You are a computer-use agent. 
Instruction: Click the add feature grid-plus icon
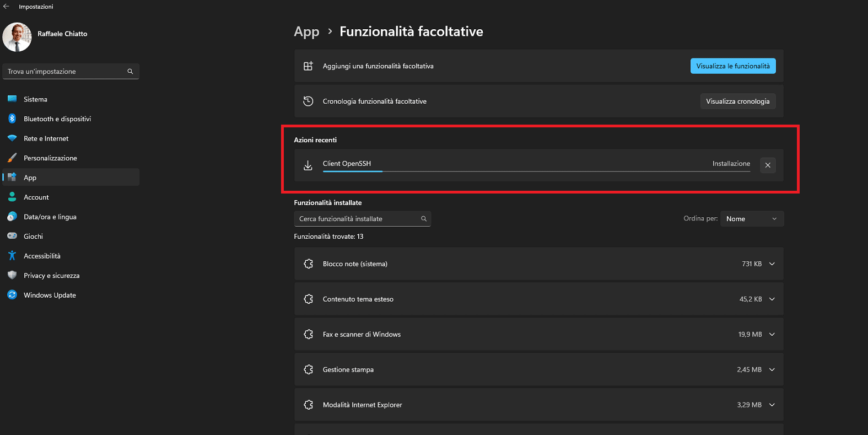point(308,66)
